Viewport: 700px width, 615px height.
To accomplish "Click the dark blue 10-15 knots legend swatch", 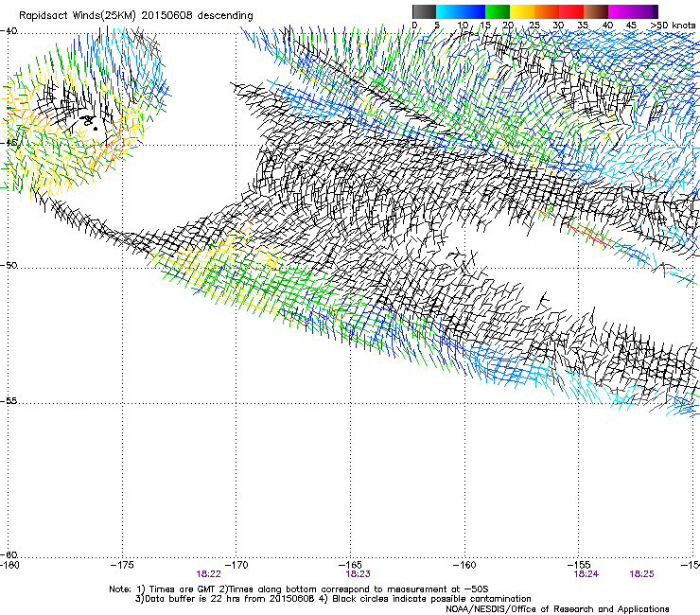I will (x=473, y=11).
